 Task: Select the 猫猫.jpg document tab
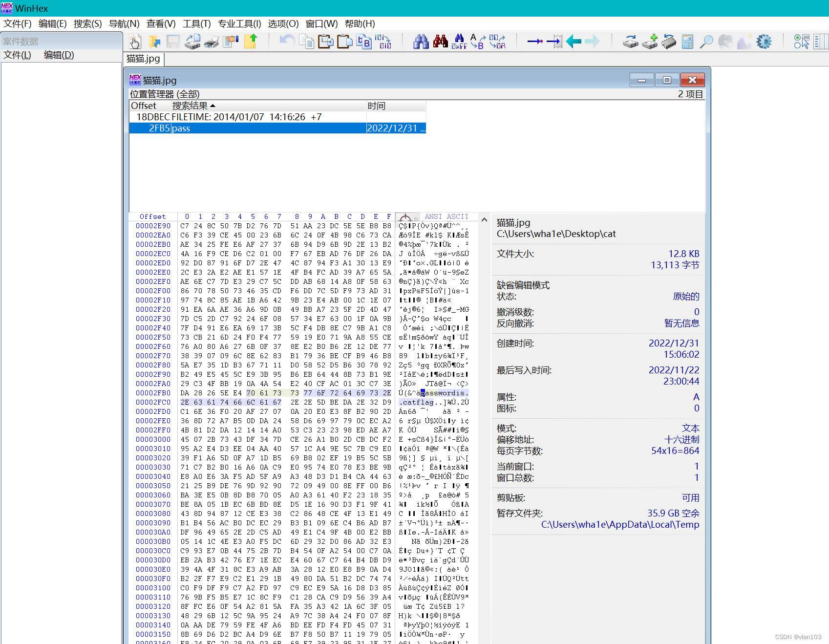coord(143,59)
